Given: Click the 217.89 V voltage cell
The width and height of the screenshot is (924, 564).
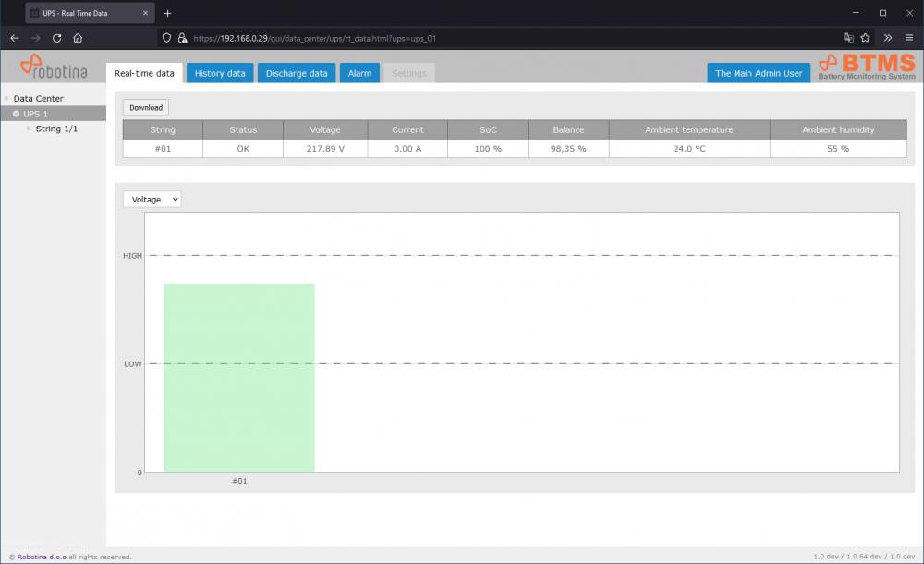Looking at the screenshot, I should pos(325,149).
